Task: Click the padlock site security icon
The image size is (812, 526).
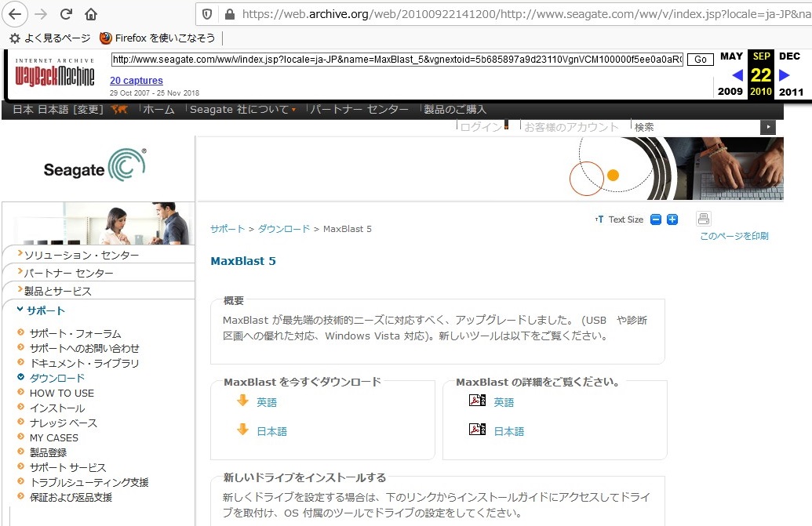Action: click(x=229, y=14)
